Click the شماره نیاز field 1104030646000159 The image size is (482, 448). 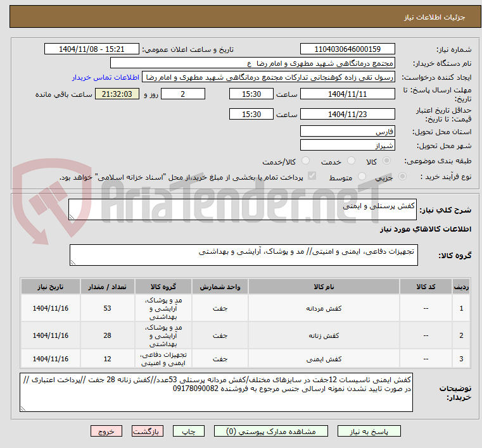click(x=347, y=49)
